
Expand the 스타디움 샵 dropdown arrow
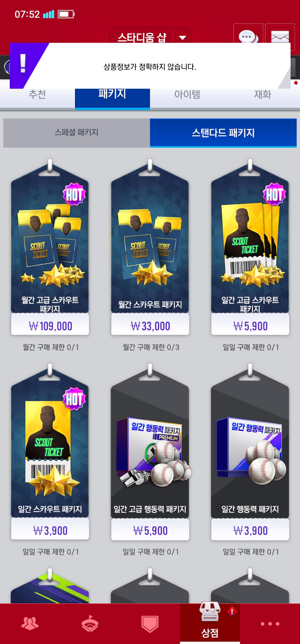[182, 38]
